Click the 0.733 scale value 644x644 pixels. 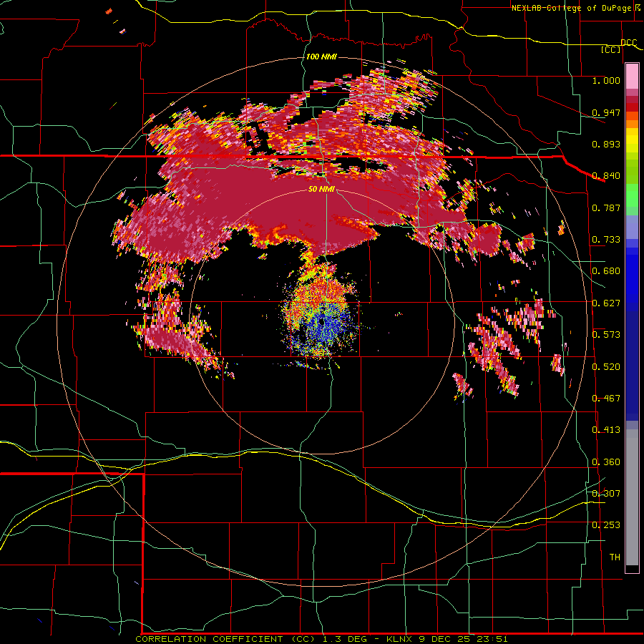[x=606, y=240]
